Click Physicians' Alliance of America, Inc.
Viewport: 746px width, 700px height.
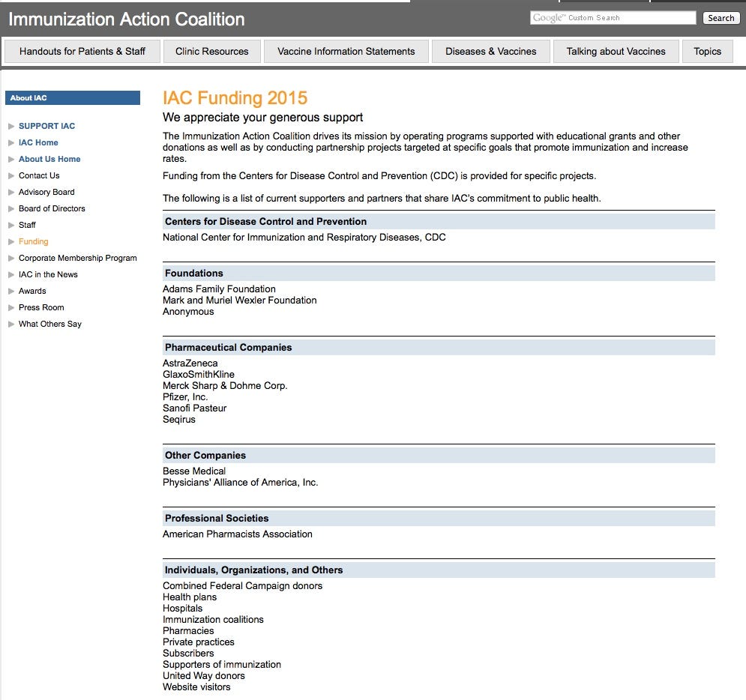pyautogui.click(x=240, y=483)
